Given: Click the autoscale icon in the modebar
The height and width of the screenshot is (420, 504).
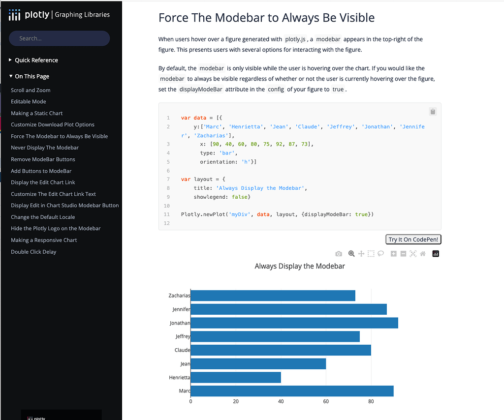Looking at the screenshot, I should 412,253.
